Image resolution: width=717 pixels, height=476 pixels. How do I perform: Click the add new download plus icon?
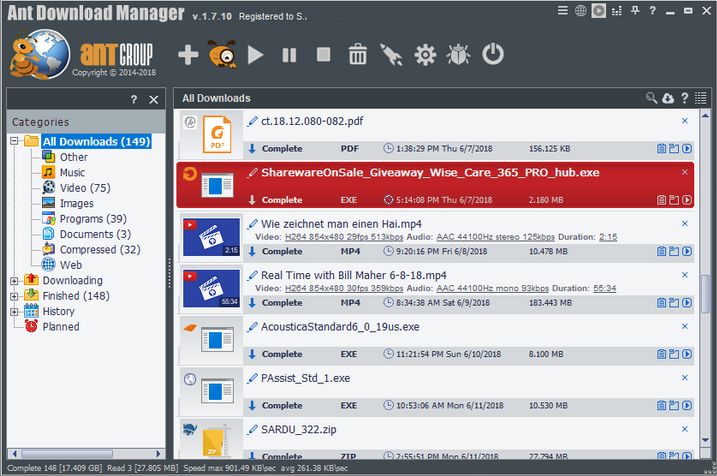[x=188, y=55]
